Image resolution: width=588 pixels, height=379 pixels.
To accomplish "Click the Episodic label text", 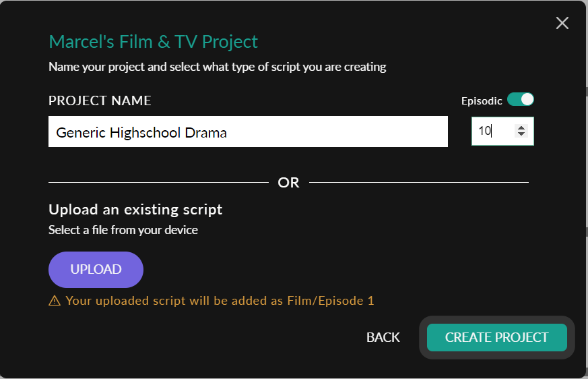I will pyautogui.click(x=482, y=100).
